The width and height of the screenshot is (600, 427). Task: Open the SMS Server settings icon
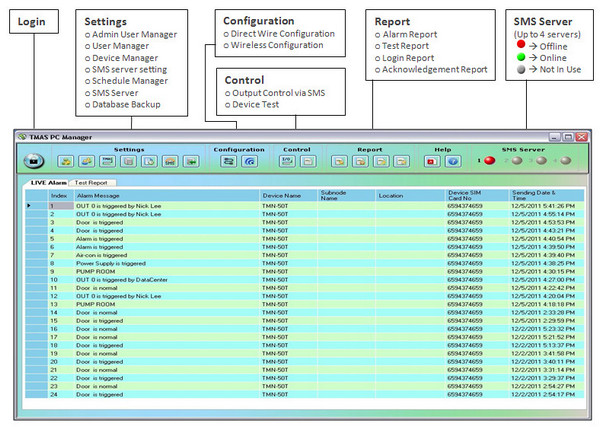click(170, 161)
